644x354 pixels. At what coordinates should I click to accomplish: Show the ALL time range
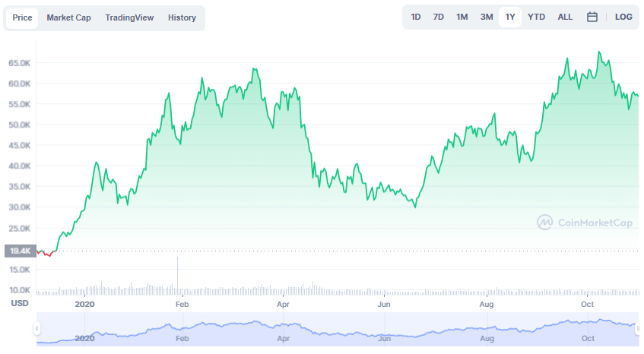(x=565, y=17)
